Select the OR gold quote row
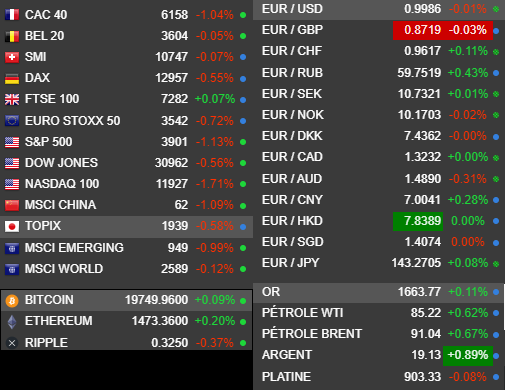The width and height of the screenshot is (505, 390). [379, 292]
